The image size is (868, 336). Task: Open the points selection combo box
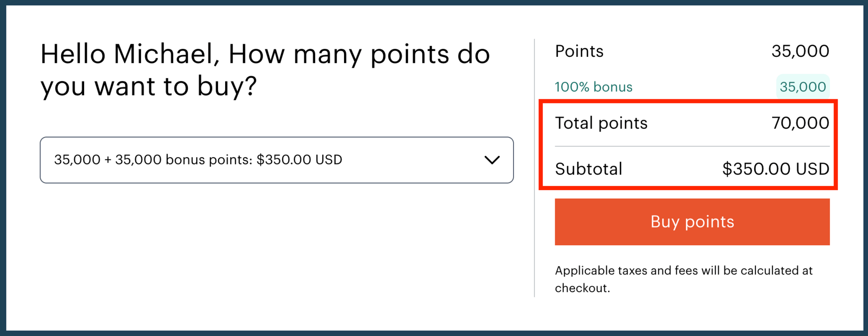point(277,160)
